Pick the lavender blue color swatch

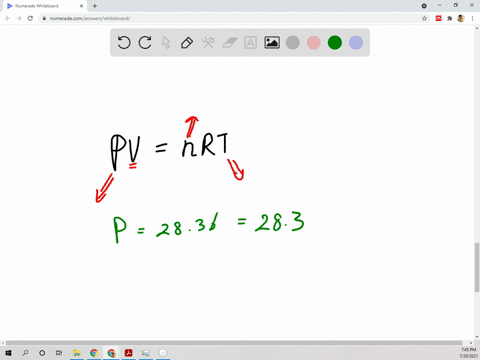point(356,43)
